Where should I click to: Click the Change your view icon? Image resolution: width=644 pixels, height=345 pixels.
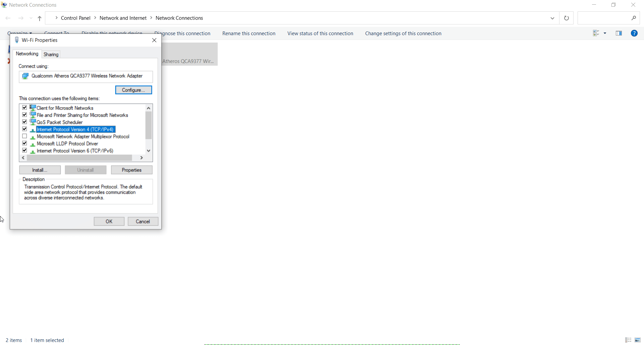(596, 33)
